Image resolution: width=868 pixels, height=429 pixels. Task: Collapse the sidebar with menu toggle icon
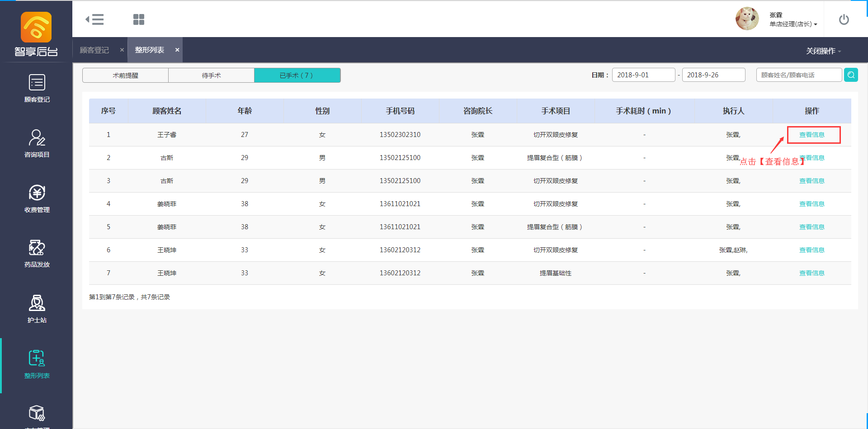(94, 19)
